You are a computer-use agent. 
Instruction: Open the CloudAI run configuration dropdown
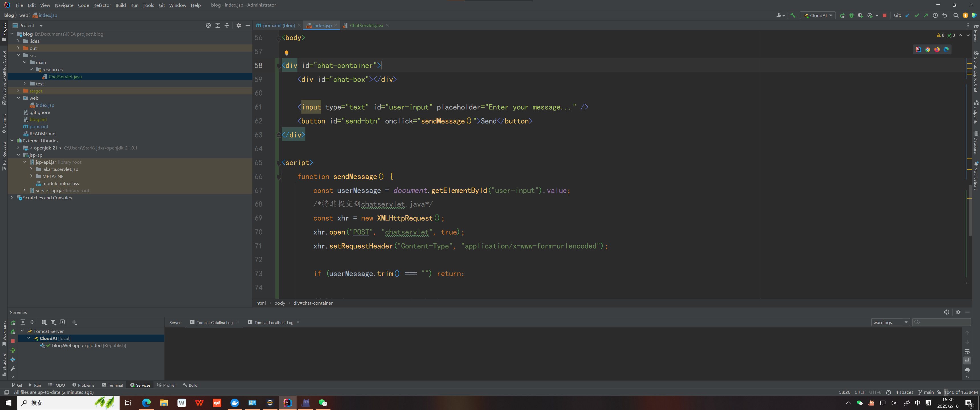coord(818,16)
